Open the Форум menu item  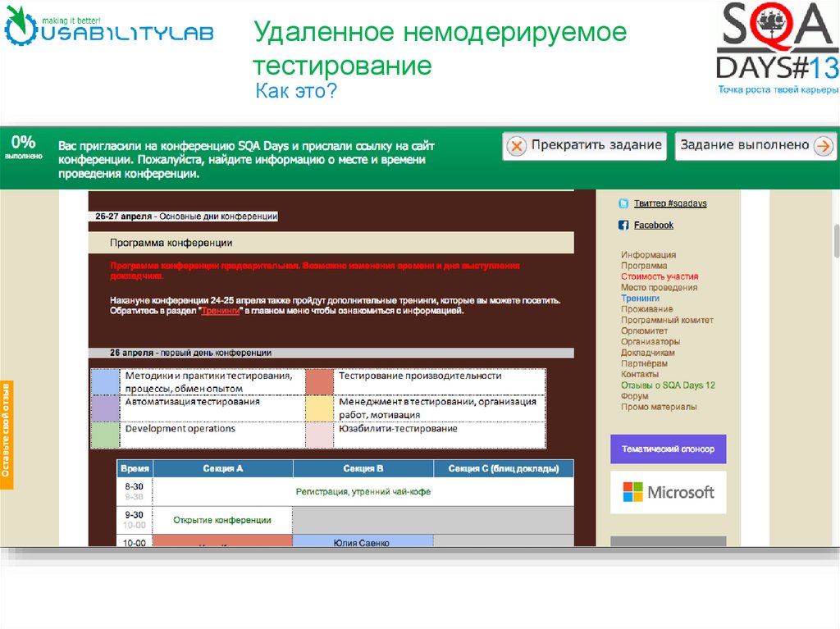tap(634, 396)
